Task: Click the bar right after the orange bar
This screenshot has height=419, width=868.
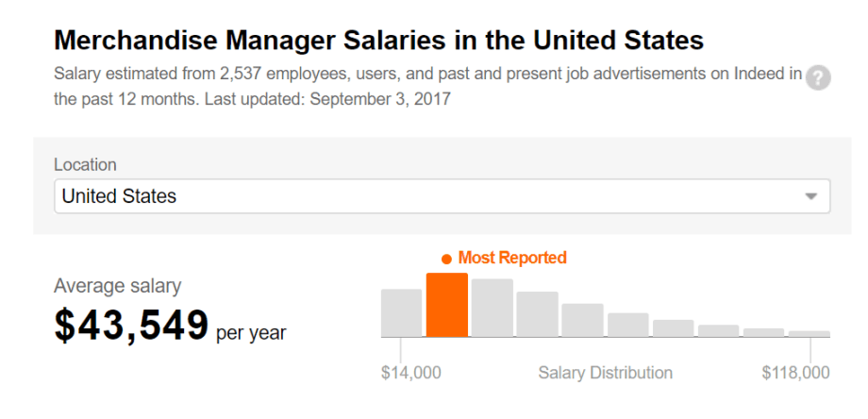Action: 492,308
